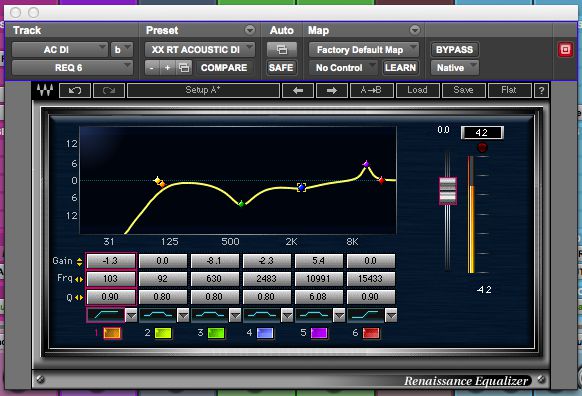This screenshot has height=396, width=582.
Task: Click the peak level readout box
Action: pyautogui.click(x=482, y=132)
